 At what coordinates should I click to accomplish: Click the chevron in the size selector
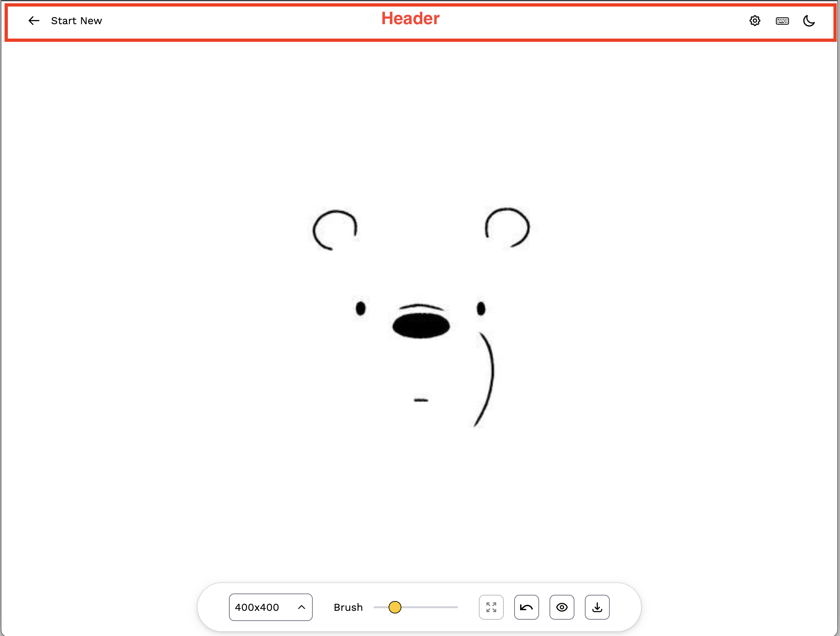point(302,607)
